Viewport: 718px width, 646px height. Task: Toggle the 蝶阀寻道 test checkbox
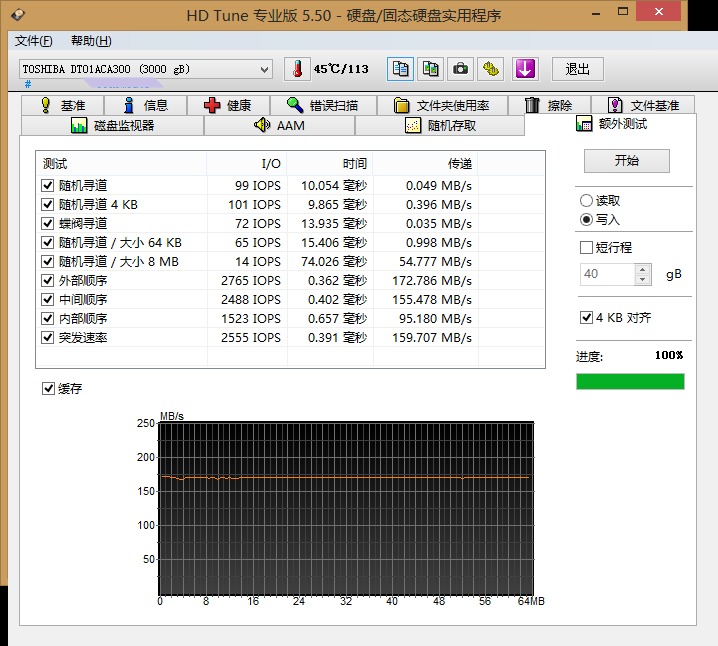(48, 223)
